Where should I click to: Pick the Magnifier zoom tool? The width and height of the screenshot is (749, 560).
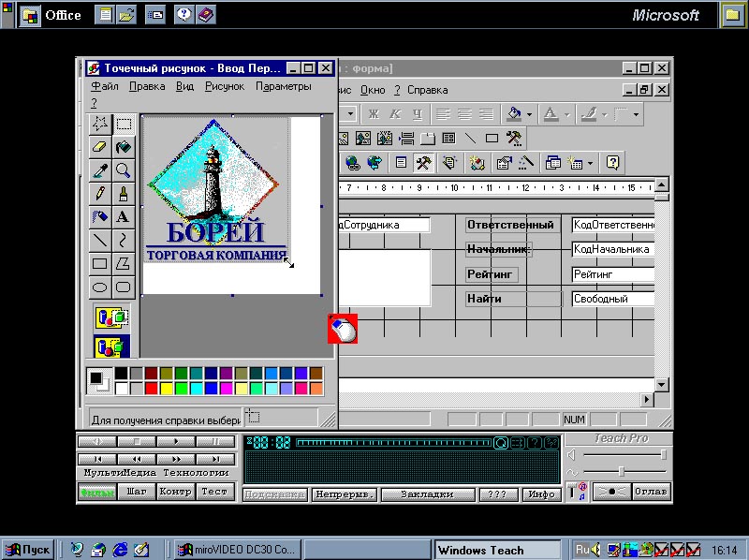124,170
